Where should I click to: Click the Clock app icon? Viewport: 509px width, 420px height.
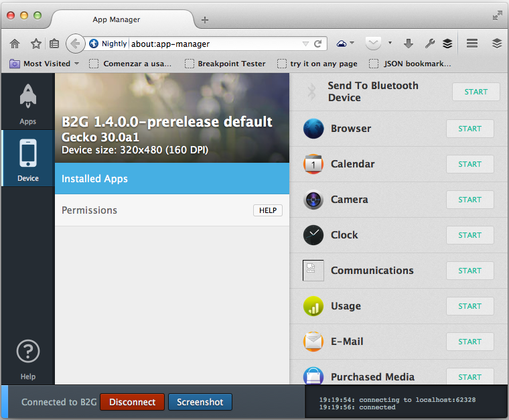(313, 235)
